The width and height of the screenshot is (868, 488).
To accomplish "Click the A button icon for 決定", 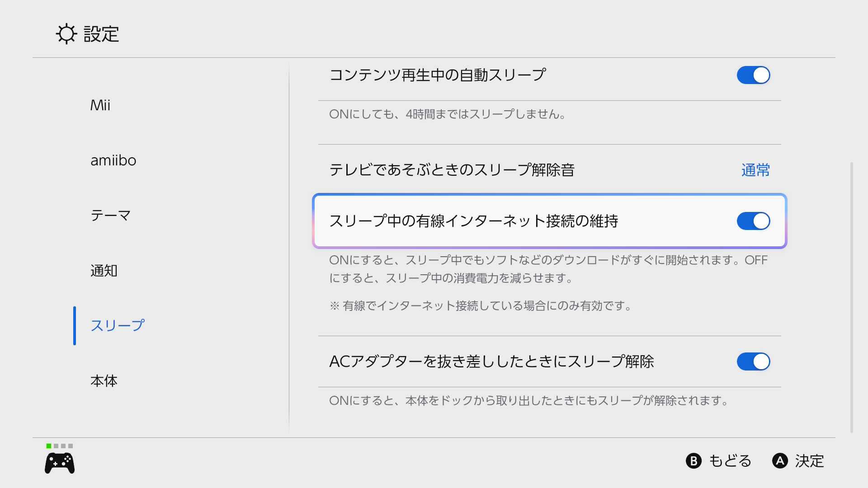I will point(780,461).
